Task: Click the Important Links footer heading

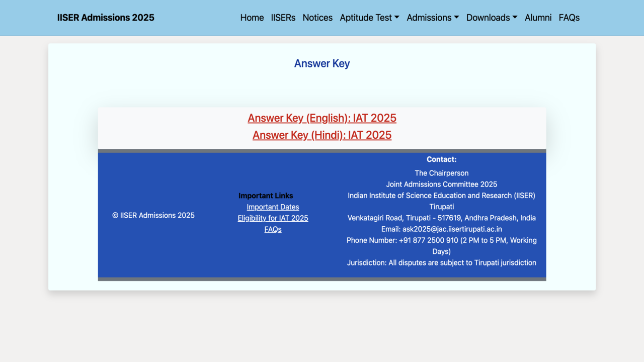Action: click(x=266, y=196)
